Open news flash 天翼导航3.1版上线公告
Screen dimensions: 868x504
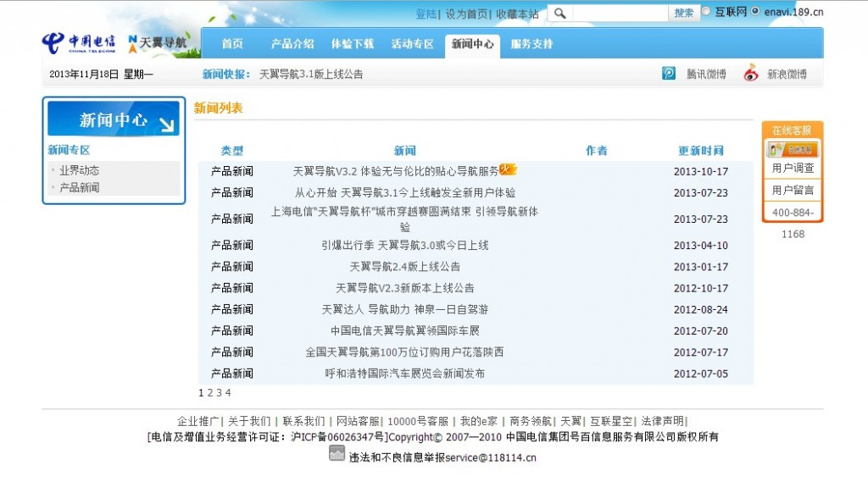point(311,75)
